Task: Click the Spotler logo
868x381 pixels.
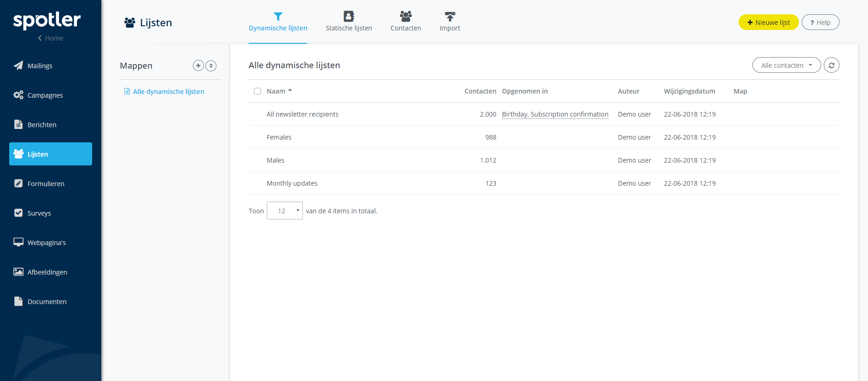Action: click(47, 20)
